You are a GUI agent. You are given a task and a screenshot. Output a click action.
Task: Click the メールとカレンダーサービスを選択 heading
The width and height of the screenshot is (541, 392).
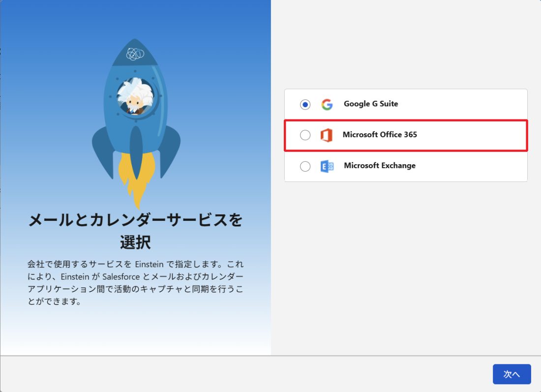click(135, 231)
